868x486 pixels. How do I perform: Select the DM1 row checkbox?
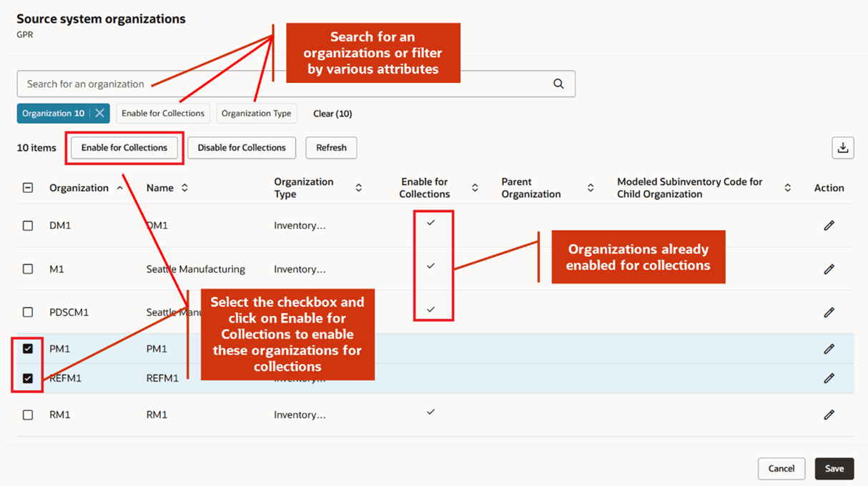click(x=27, y=225)
